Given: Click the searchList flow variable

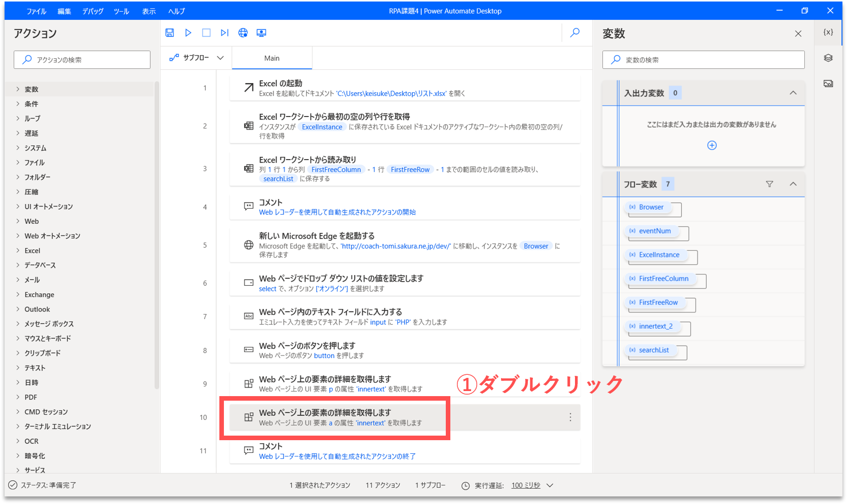Looking at the screenshot, I should pyautogui.click(x=653, y=350).
